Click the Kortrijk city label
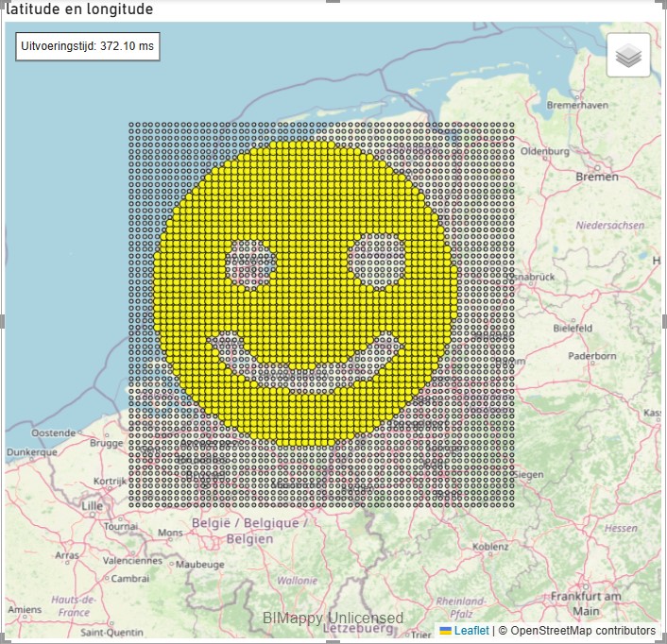The height and width of the screenshot is (644, 667). coord(111,482)
